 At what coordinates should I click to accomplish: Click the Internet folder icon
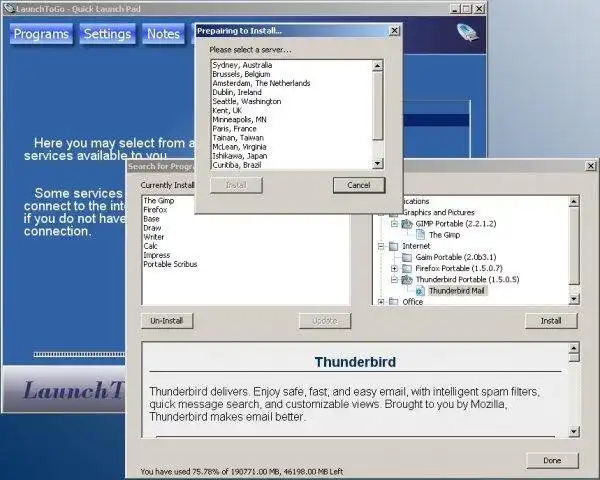tap(393, 246)
